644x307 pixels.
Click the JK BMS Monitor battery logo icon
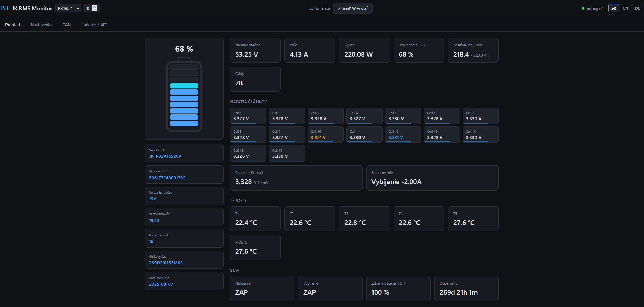(x=4, y=8)
